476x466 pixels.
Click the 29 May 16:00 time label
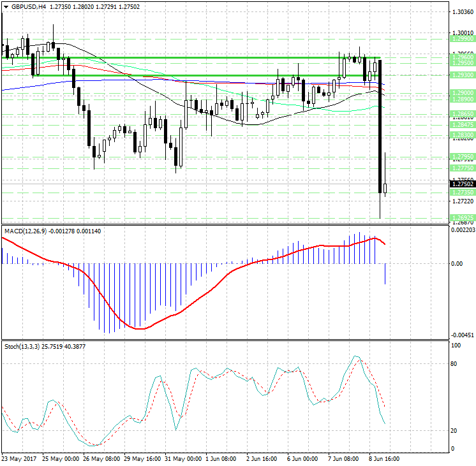coord(142,459)
